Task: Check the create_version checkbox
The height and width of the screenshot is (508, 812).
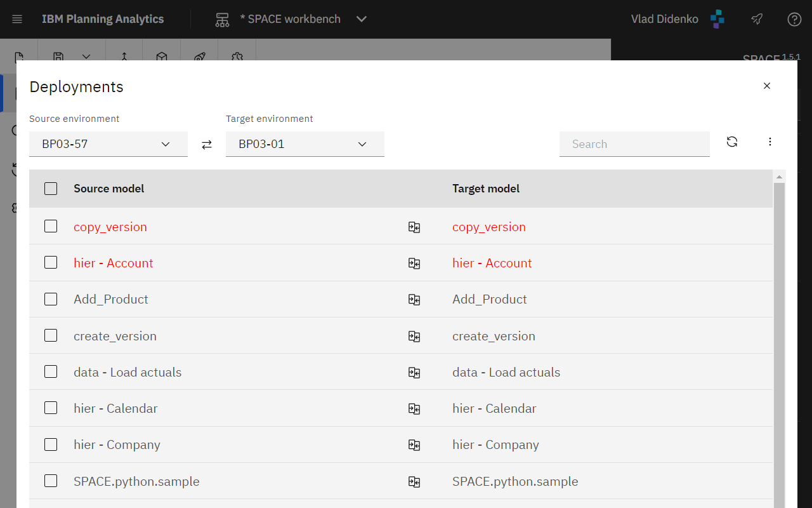Action: [x=51, y=335]
